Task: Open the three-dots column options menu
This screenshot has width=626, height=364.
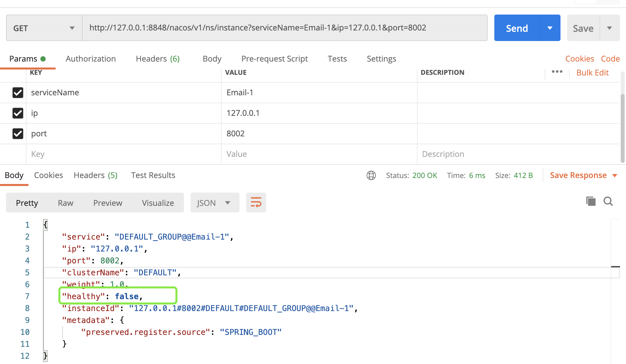Action: pos(557,72)
